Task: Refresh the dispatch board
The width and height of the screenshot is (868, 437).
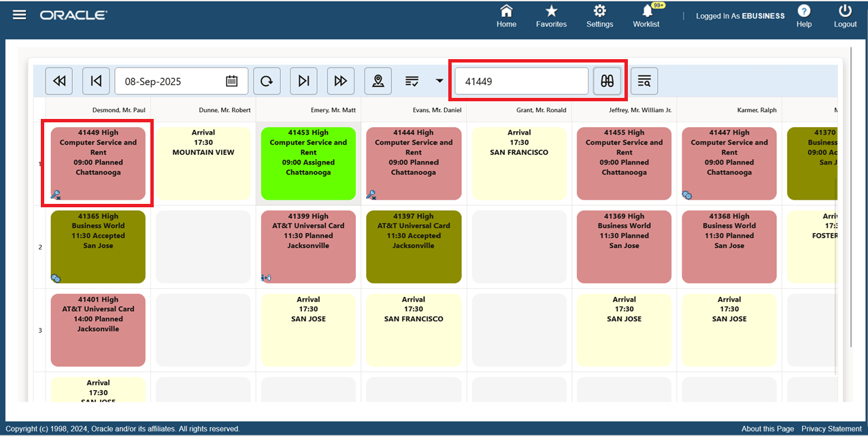Action: (x=267, y=80)
